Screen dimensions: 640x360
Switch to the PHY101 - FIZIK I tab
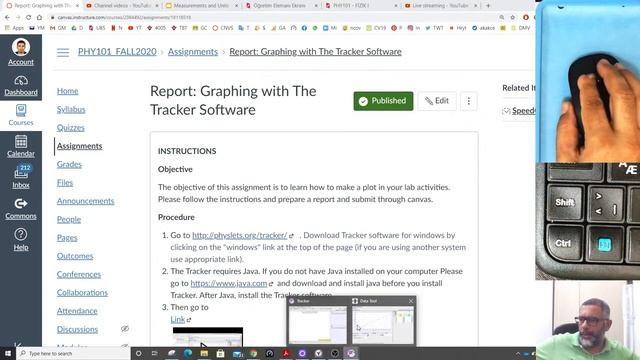pyautogui.click(x=362, y=6)
